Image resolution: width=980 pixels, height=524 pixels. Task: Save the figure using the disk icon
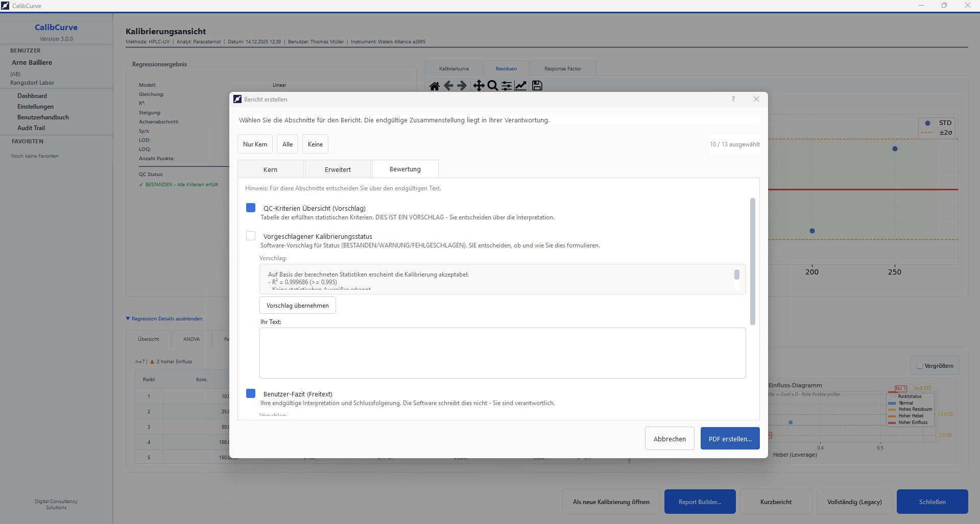coord(537,85)
